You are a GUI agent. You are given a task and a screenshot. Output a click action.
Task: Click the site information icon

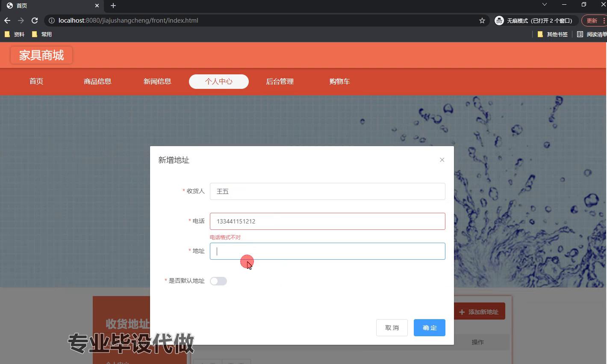point(51,21)
